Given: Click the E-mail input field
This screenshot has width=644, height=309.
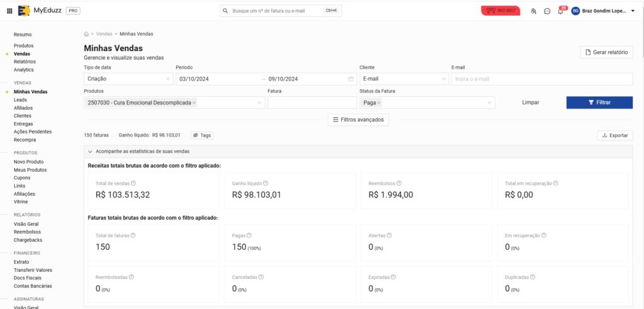Looking at the screenshot, I should (x=541, y=79).
